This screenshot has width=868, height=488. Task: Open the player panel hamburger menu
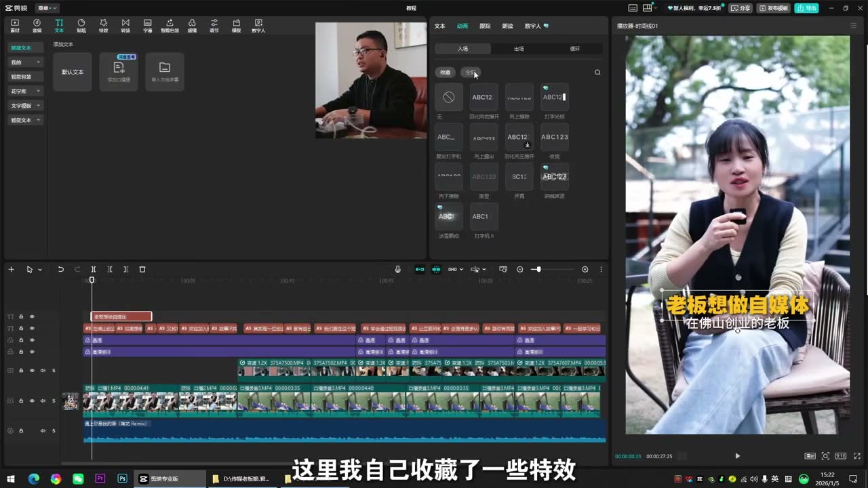pos(853,26)
